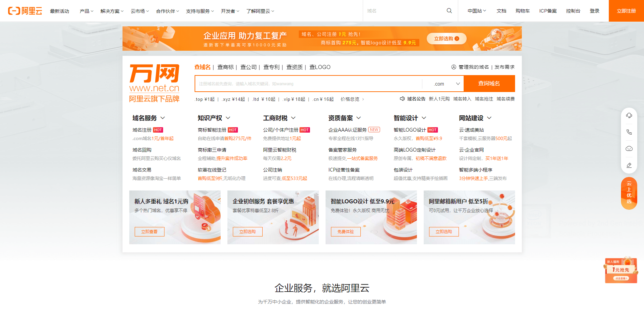This screenshot has height=317, width=644.
Task: Select the 查域名 tab
Action: tap(202, 67)
